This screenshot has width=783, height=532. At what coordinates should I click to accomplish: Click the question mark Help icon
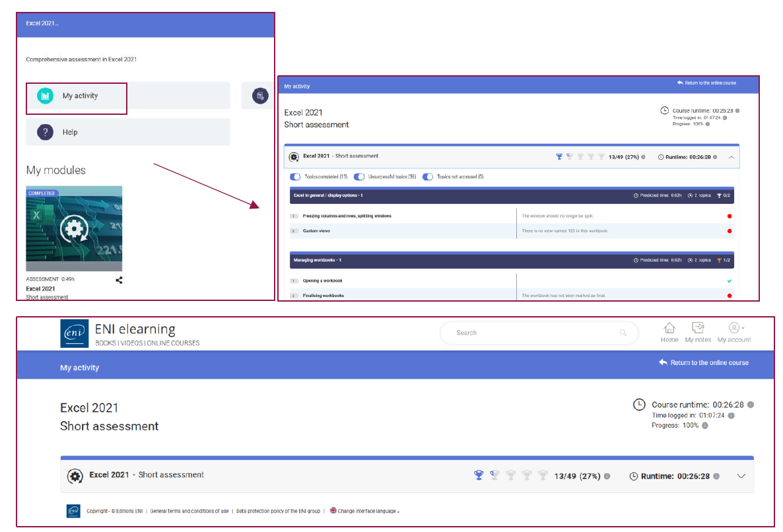(45, 132)
